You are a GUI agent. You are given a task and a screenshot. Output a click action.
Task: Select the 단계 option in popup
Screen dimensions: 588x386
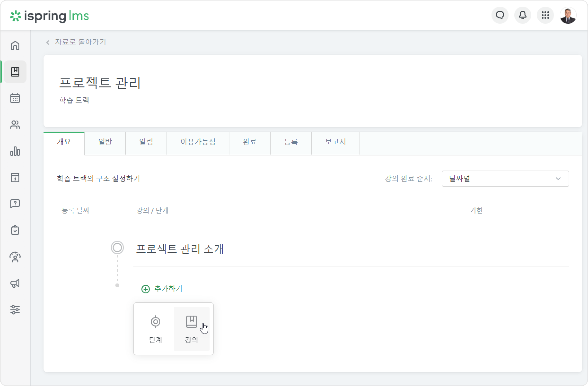tap(156, 329)
